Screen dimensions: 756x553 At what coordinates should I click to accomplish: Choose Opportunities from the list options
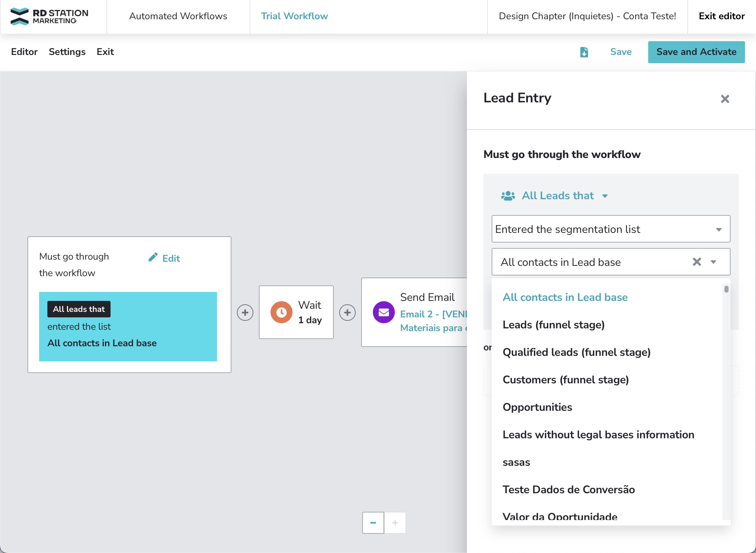pos(537,407)
